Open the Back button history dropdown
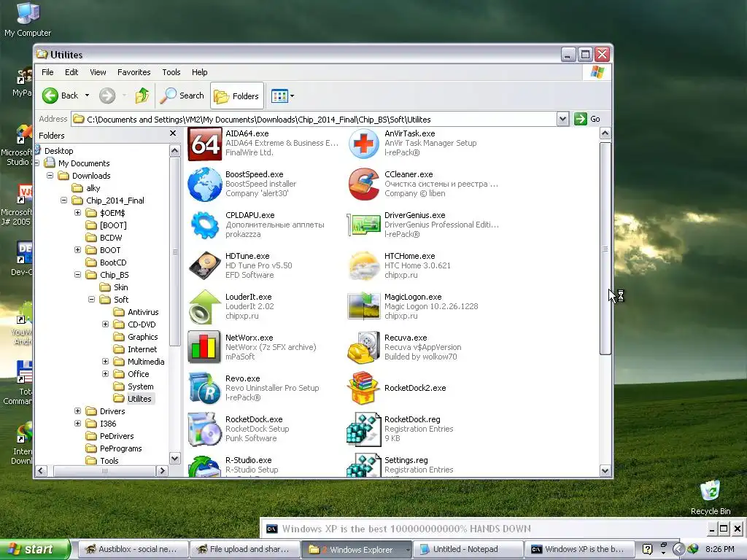The height and width of the screenshot is (560, 747). click(x=87, y=96)
